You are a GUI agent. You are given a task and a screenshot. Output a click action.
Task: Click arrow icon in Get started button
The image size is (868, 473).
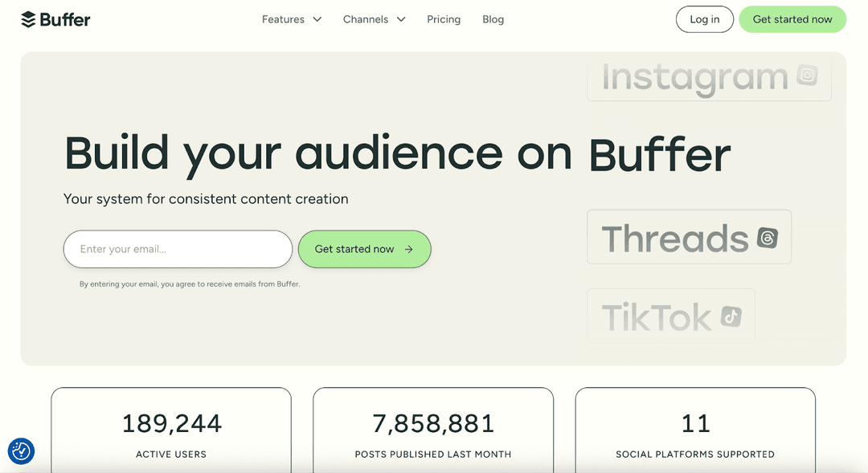(x=408, y=250)
